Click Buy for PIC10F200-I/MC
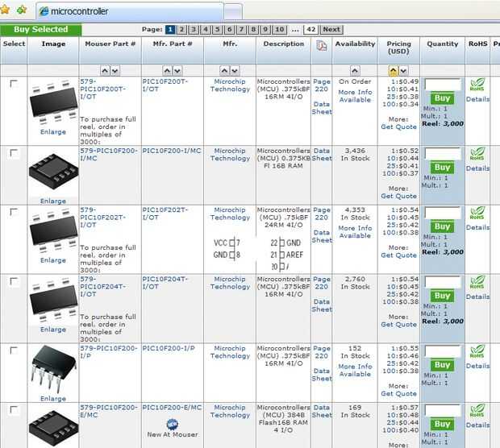Image resolution: width=500 pixels, height=448 pixels. (x=442, y=168)
